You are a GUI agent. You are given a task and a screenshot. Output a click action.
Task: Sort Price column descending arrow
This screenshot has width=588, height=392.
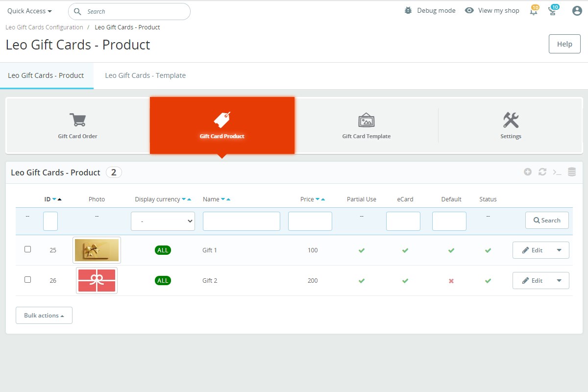318,199
